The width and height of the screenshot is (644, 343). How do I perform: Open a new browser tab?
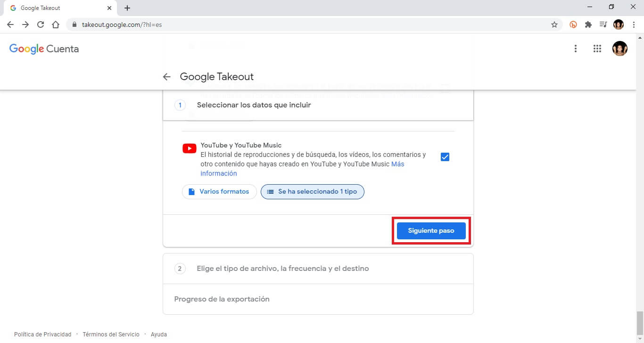pos(127,8)
